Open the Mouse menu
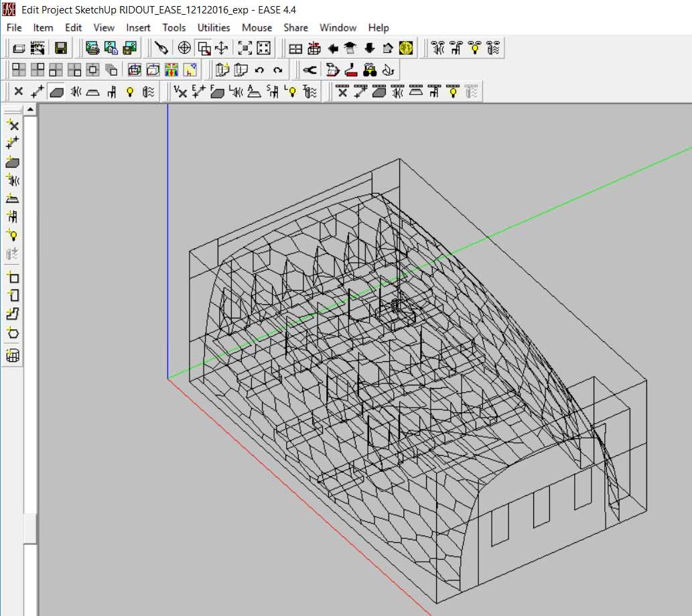 click(x=257, y=27)
